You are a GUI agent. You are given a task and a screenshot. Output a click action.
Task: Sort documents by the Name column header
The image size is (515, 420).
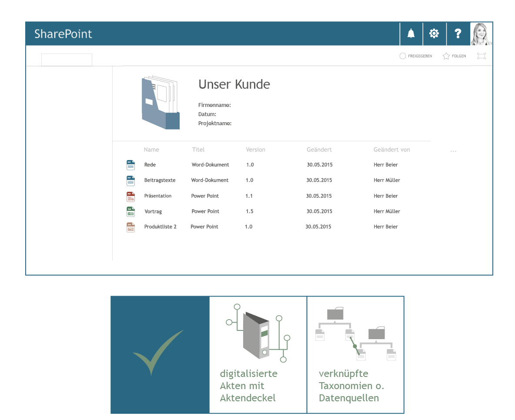click(151, 150)
